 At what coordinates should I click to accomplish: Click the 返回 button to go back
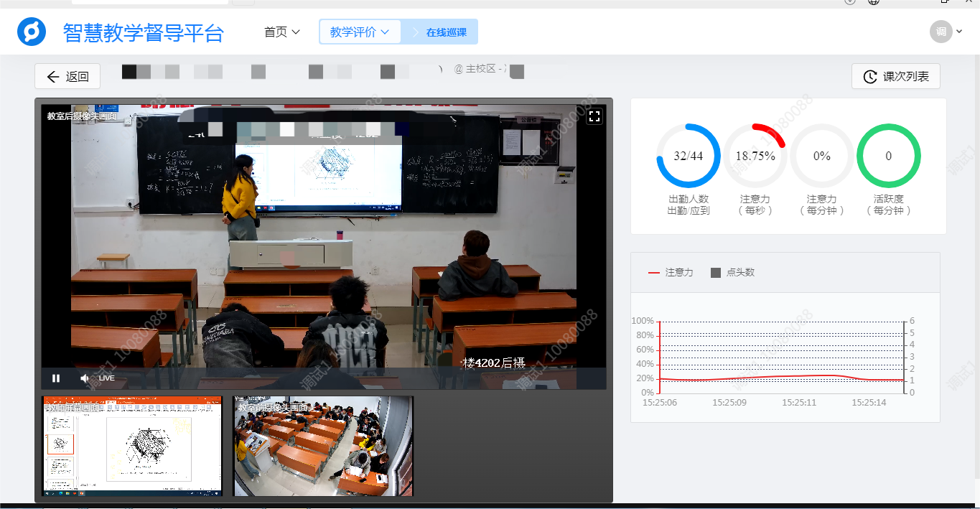tap(67, 76)
